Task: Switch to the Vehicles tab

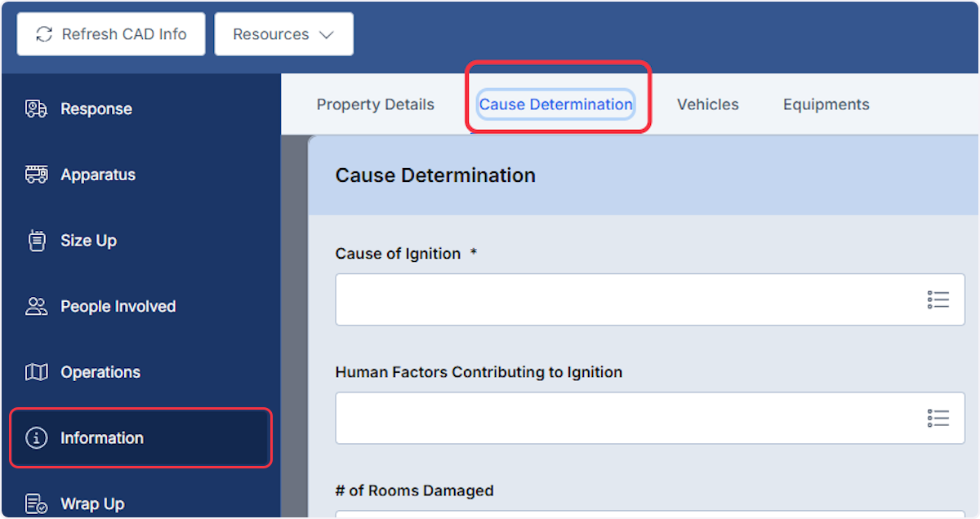Action: [708, 104]
